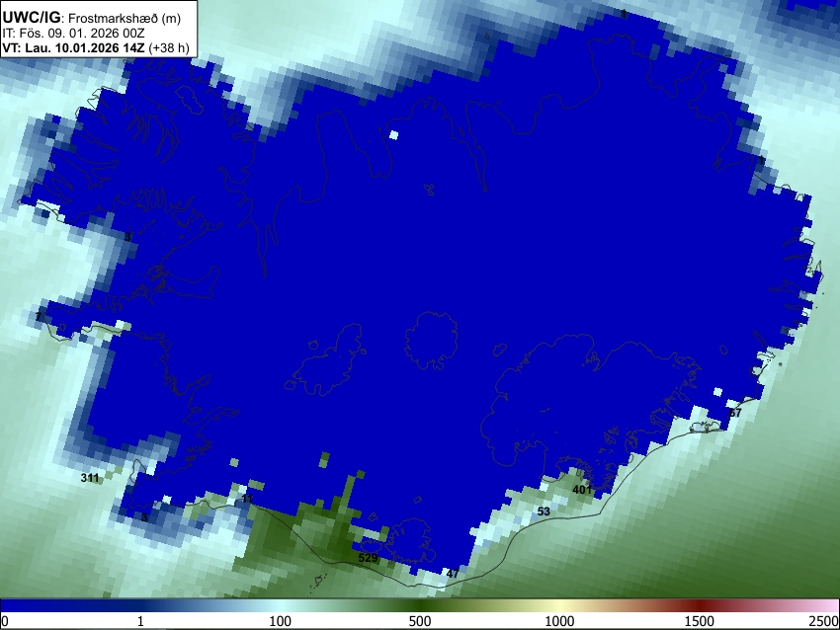Viewport: 840px width, 630px height.
Task: Select the 'VT: Lau. 10.01.2026 14Z (+38 h)' line
Action: [96, 47]
